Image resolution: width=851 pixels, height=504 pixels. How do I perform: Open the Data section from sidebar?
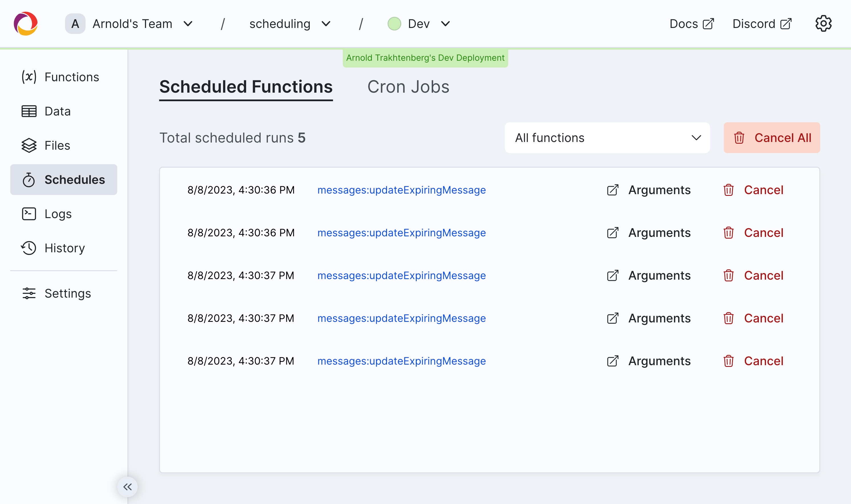pos(57,111)
